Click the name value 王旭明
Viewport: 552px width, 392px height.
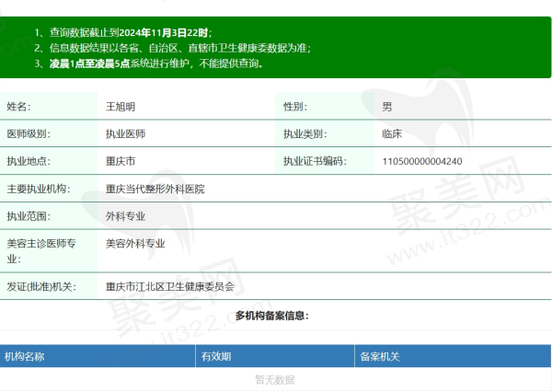[x=121, y=107]
